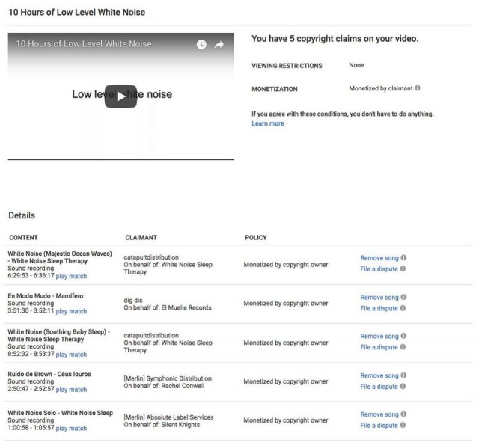This screenshot has width=479, height=448.
Task: Play match for White Noise Solo
Action: tap(71, 428)
